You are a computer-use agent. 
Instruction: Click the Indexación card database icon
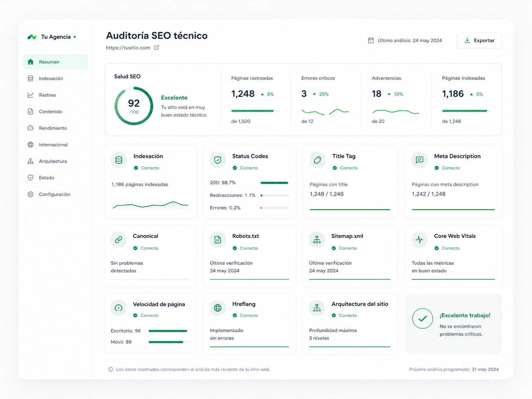click(x=119, y=160)
